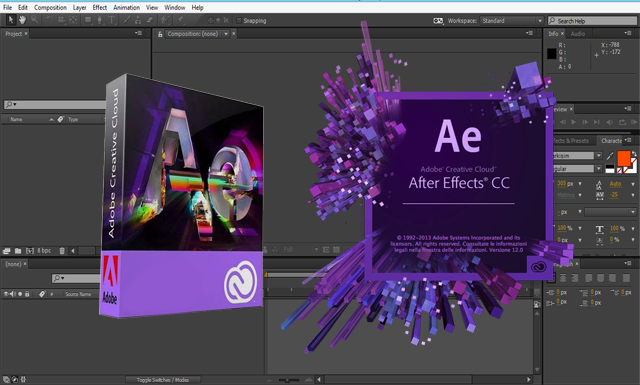
Task: Click the timeline panel search field
Action: tap(76, 278)
